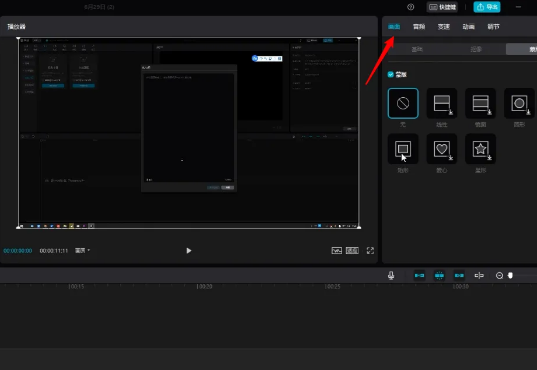537x370 pixels.
Task: Open the 抠像 cutout sub-tab
Action: pos(476,49)
